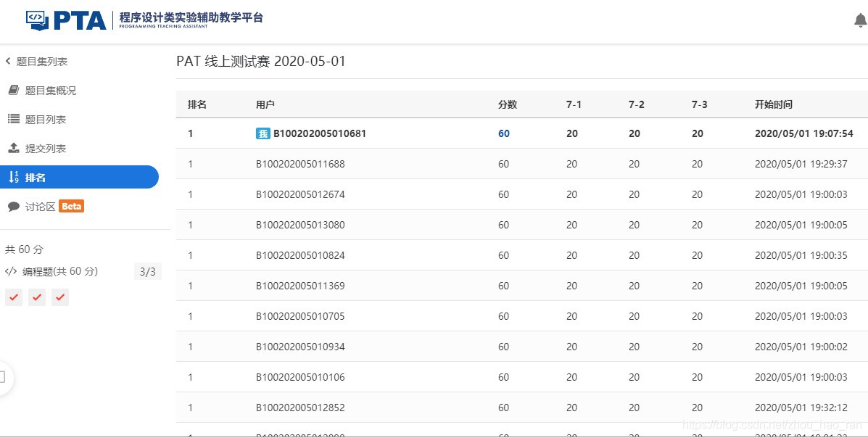Click the 我 badge in the first row
The width and height of the screenshot is (868, 438).
[263, 133]
